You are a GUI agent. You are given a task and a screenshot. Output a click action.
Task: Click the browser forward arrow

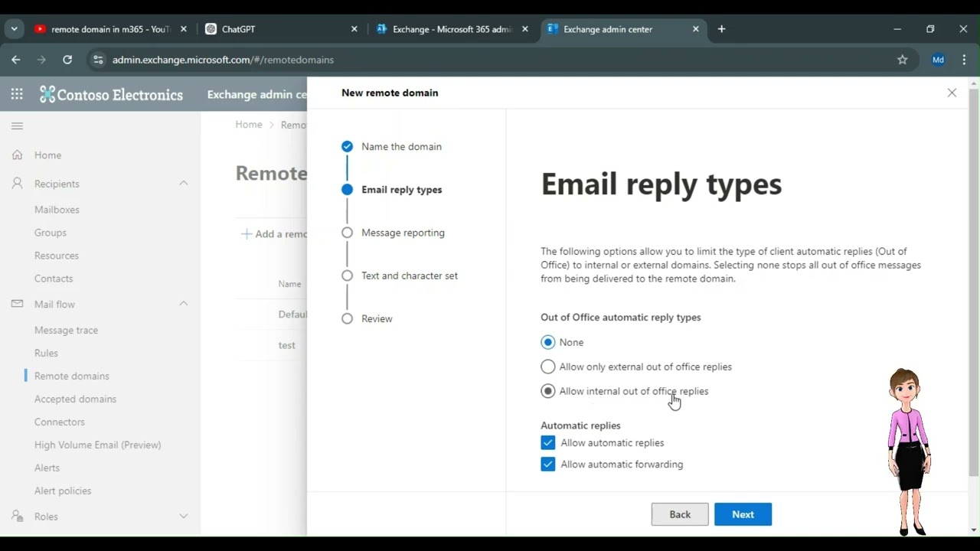pos(41,60)
